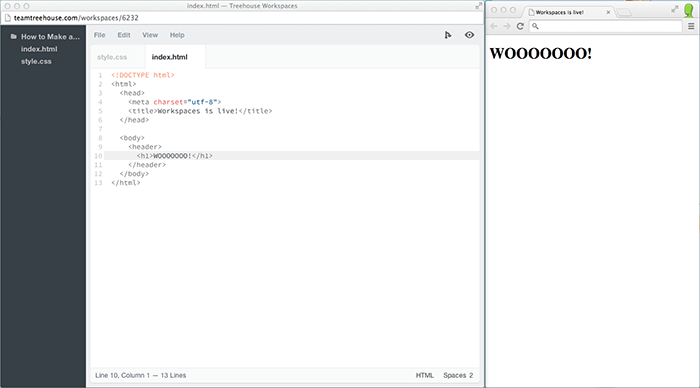Viewport: 700px width, 388px height.
Task: Click the browser address input field
Action: coord(606,26)
